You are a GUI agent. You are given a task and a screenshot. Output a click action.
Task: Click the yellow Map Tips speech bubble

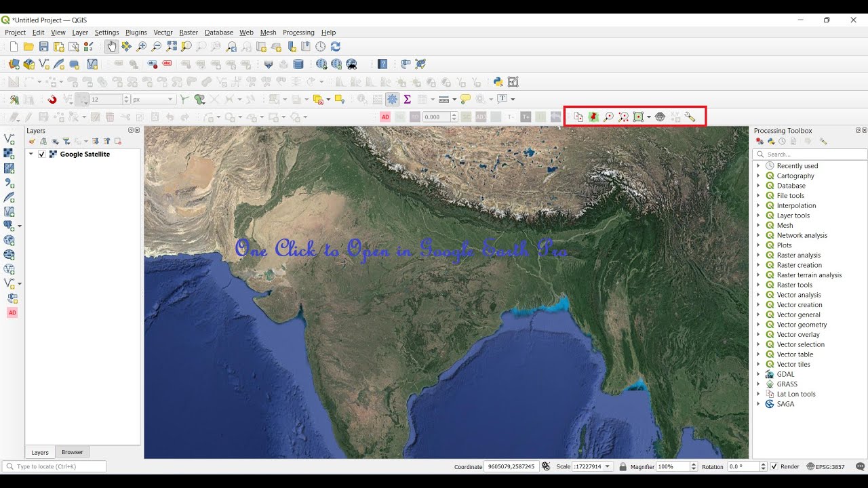[x=465, y=100]
